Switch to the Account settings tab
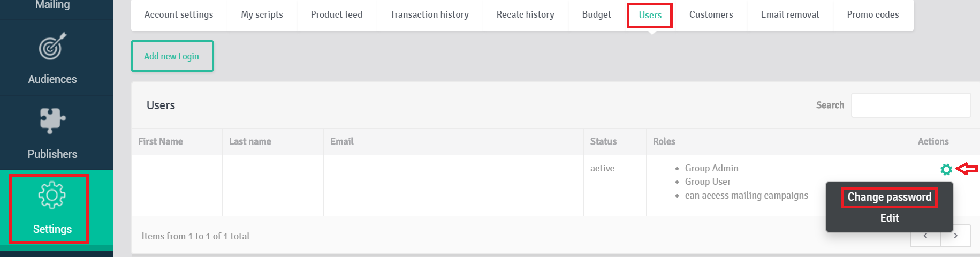The image size is (980, 257). pos(179,14)
